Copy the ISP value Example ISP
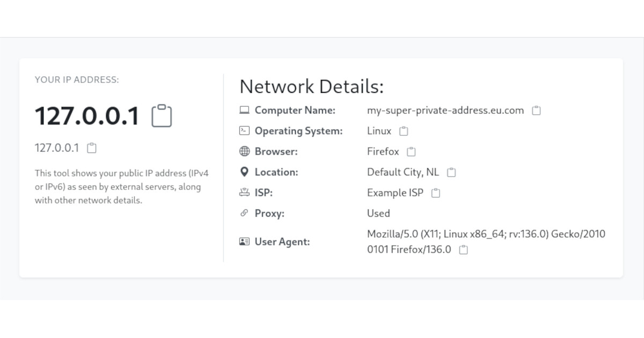This screenshot has width=644, height=338. point(436,193)
